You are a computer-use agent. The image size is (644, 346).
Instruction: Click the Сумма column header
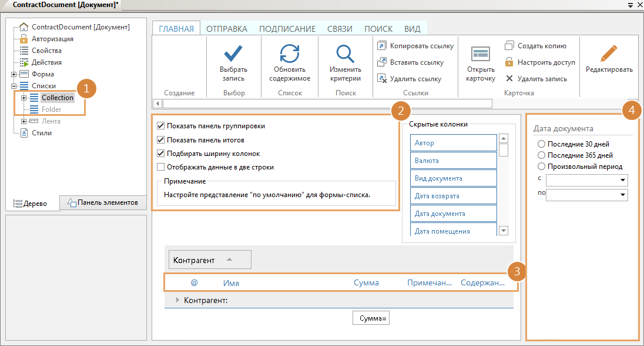pos(365,283)
